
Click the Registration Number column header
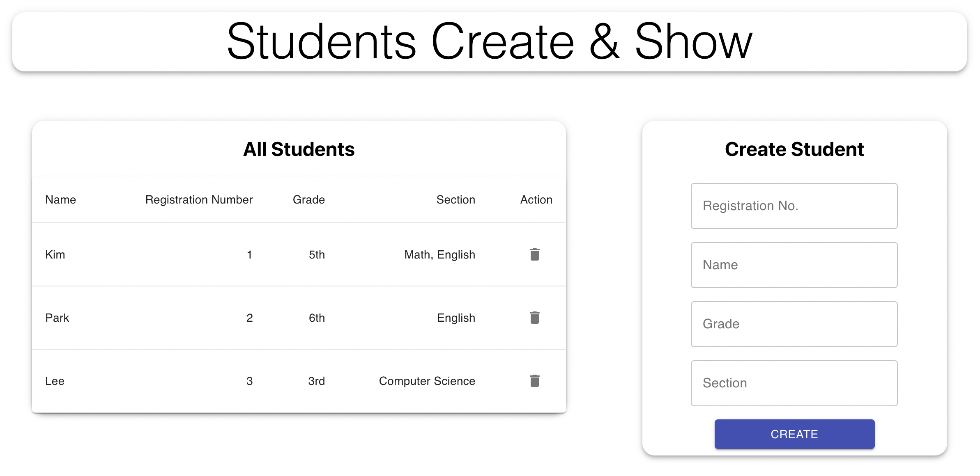click(x=199, y=200)
